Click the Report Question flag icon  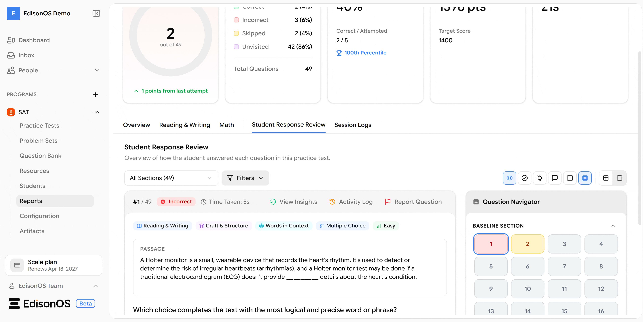click(388, 202)
